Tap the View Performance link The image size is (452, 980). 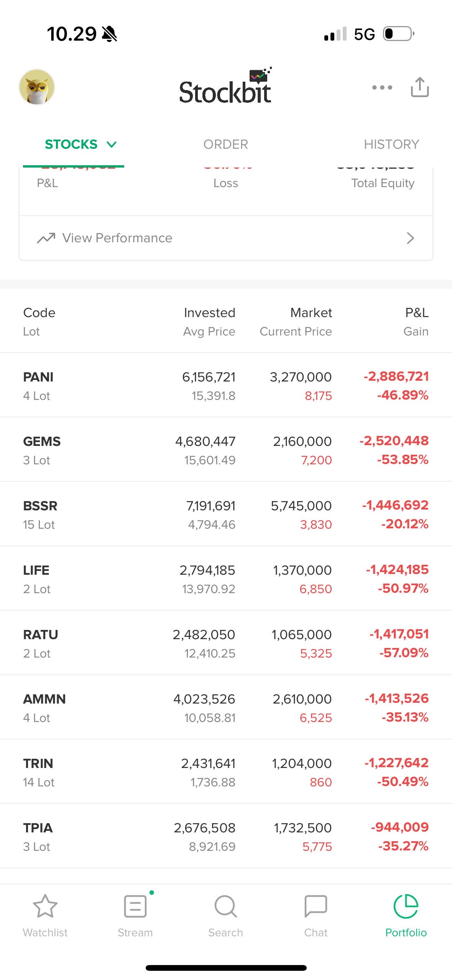117,238
